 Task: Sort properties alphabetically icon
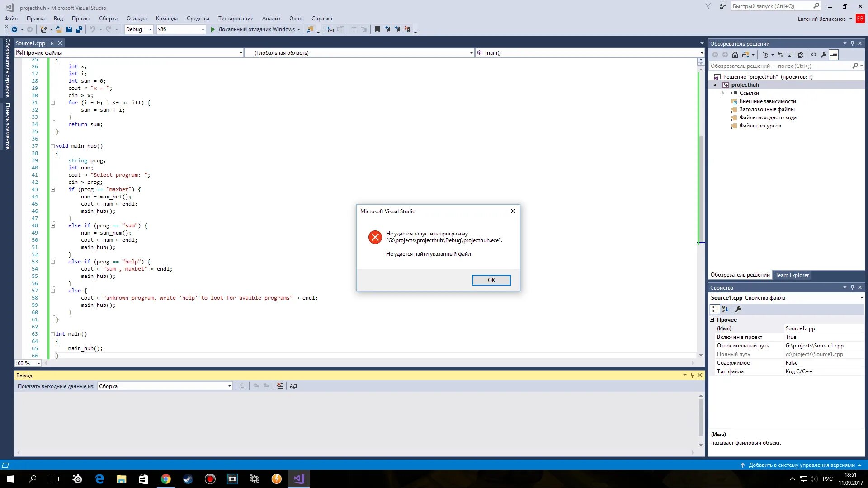(x=725, y=309)
